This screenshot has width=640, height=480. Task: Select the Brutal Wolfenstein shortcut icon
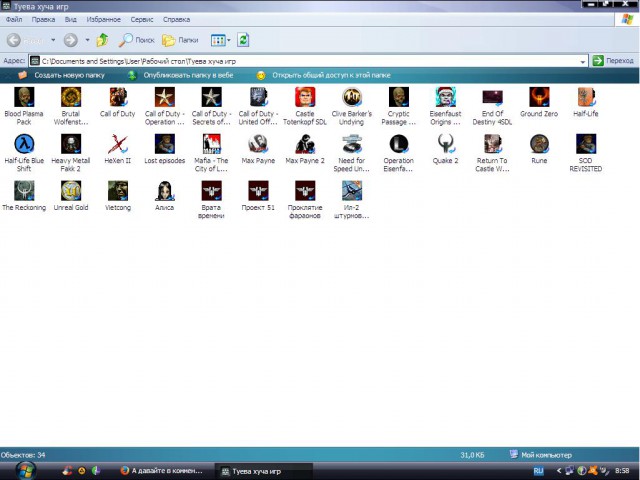coord(71,97)
